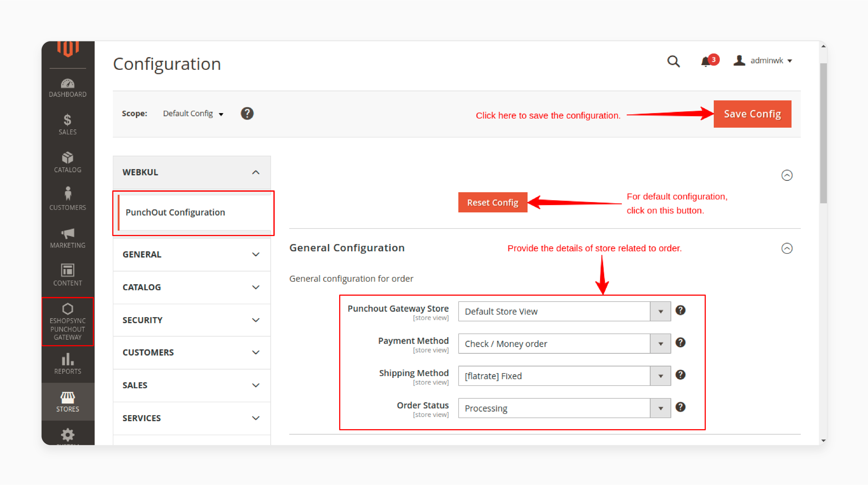
Task: Expand the SECURITY config section
Action: pos(192,320)
